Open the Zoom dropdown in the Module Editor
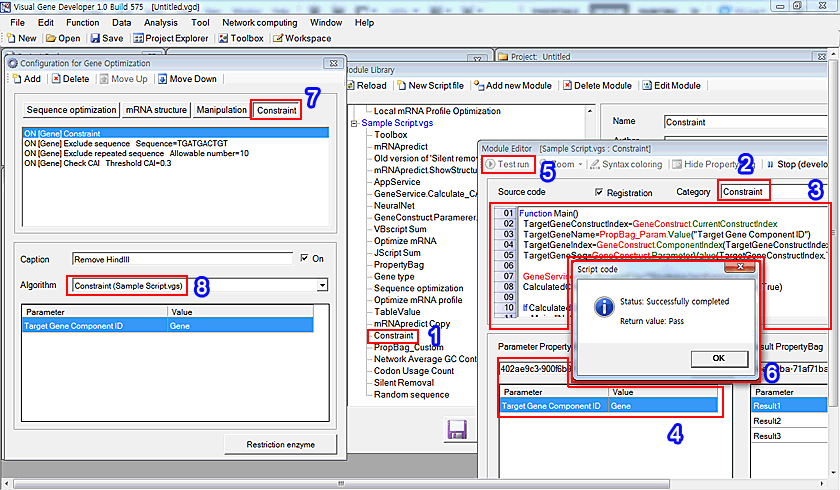The height and width of the screenshot is (490, 840). point(580,164)
